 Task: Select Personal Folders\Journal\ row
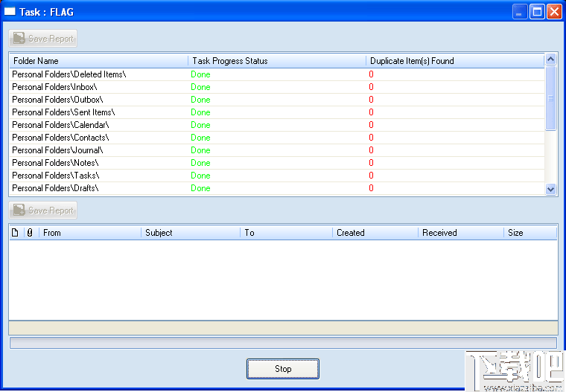277,150
